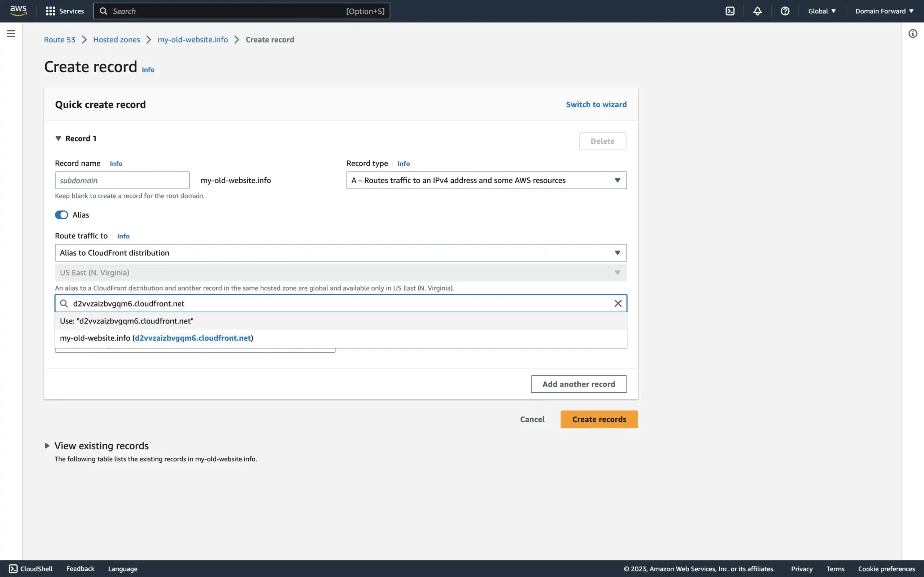Click the AWS home logo
Viewport: 924px width, 577px height.
tap(18, 11)
